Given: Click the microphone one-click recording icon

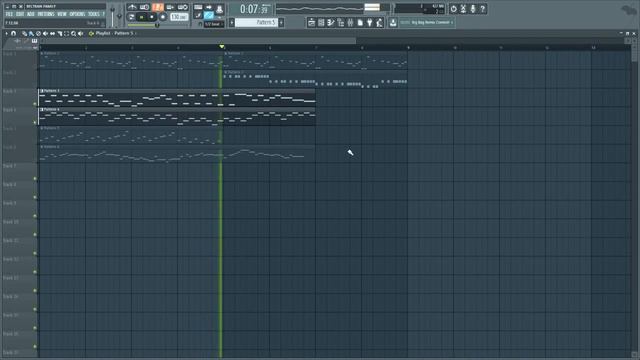Looking at the screenshot, I should (x=473, y=9).
